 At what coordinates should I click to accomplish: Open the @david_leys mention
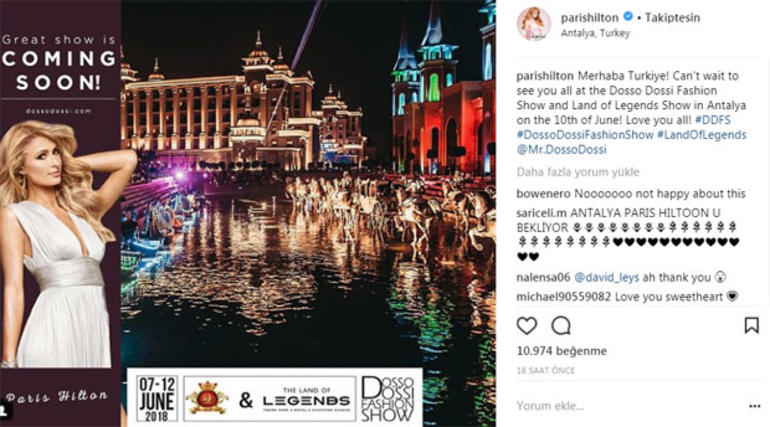[x=606, y=278]
